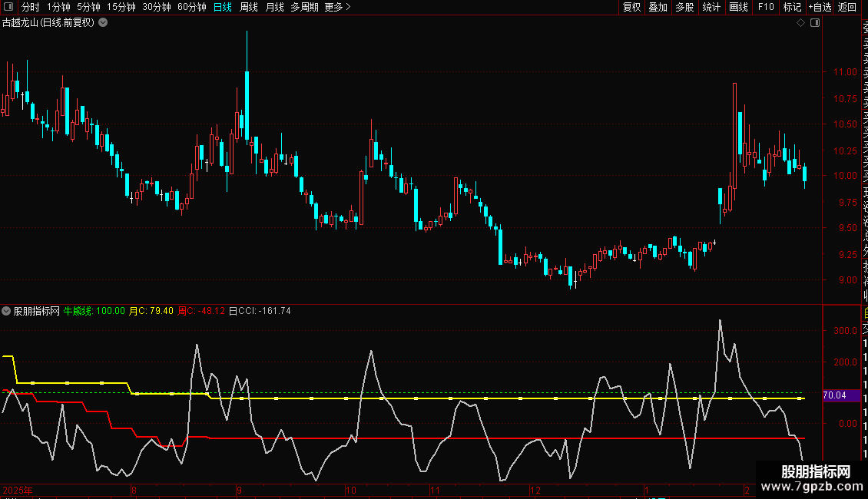Select the 1分钟 period tab
This screenshot has height=499, width=868.
coord(58,7)
